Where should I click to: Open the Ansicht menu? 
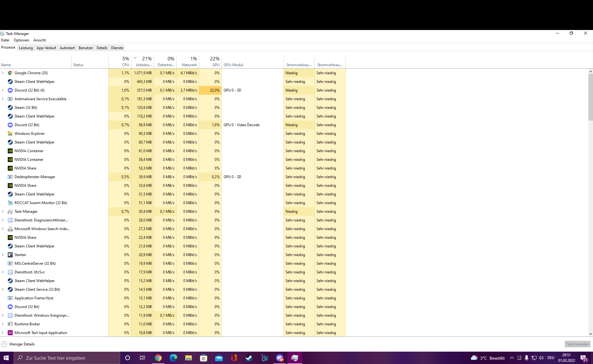(40, 40)
